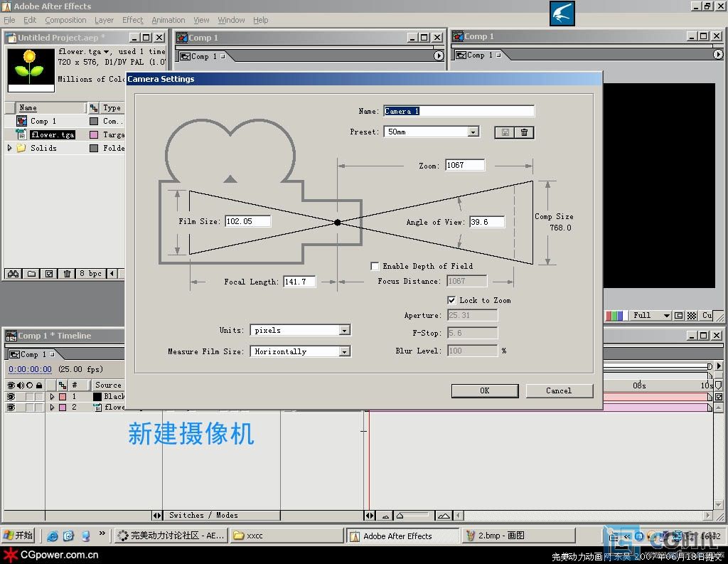Create a new composition from Project panel footer
Screen dimensions: 728x564
point(49,274)
